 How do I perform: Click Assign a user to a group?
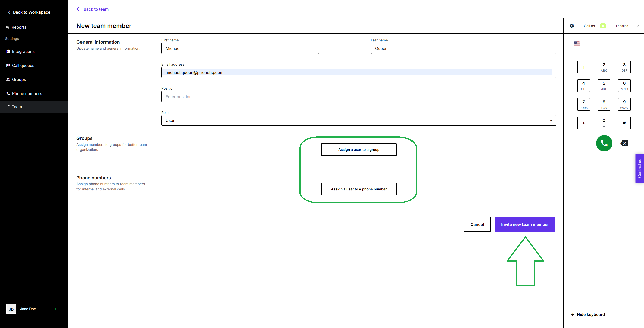click(359, 150)
